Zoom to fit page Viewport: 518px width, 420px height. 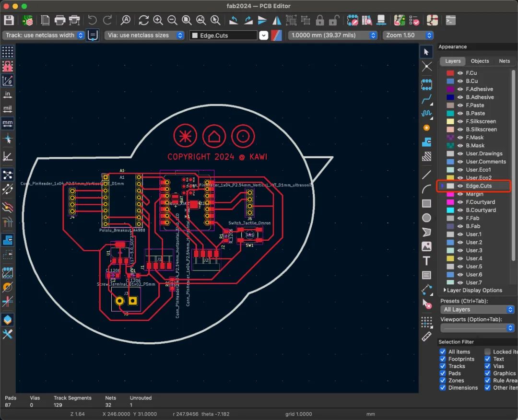187,21
